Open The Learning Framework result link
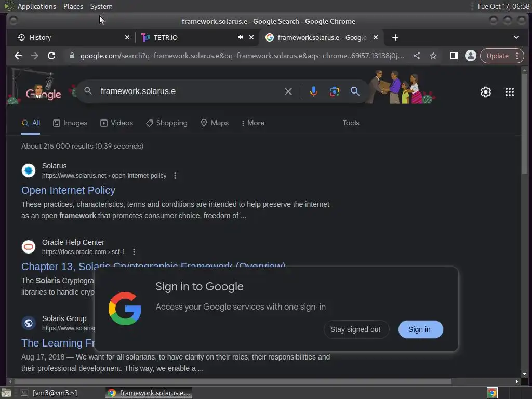Image resolution: width=532 pixels, height=399 pixels. click(58, 343)
